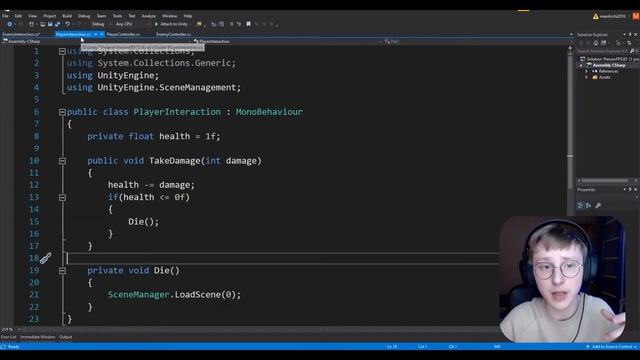Open the Team menu
This screenshot has height=360, width=640.
click(x=101, y=16)
